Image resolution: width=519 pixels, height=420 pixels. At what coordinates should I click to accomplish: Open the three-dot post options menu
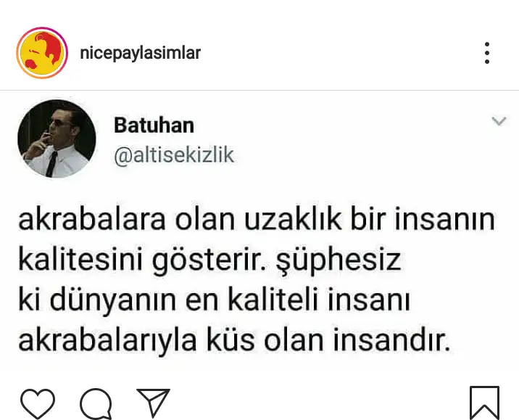click(486, 53)
